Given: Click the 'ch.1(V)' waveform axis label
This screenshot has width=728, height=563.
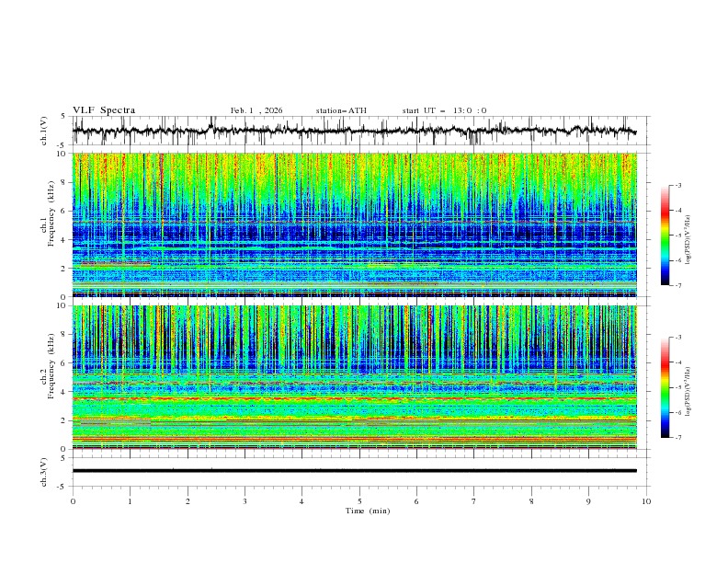Looking at the screenshot, I should 44,131.
